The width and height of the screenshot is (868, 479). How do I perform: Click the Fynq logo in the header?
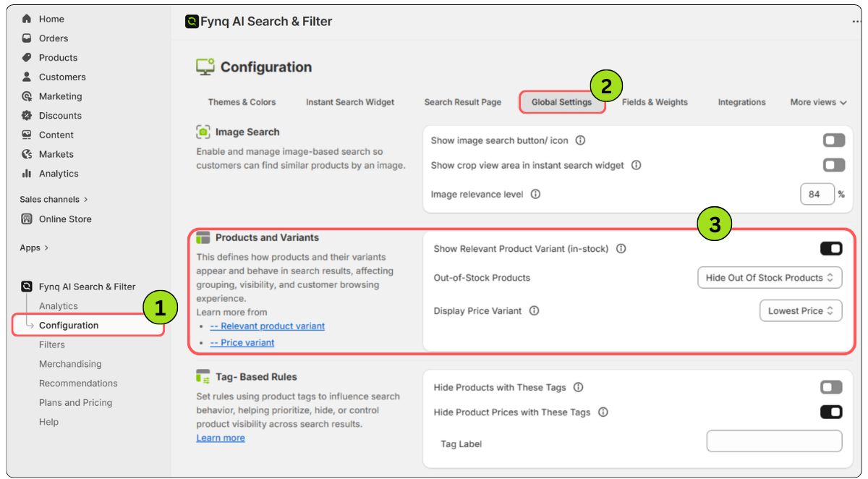pos(192,22)
